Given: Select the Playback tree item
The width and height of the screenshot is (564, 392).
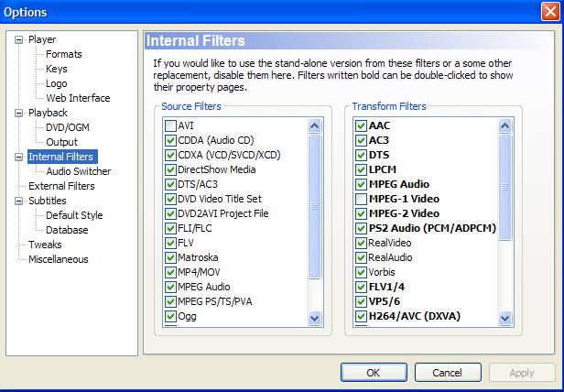Looking at the screenshot, I should [48, 113].
